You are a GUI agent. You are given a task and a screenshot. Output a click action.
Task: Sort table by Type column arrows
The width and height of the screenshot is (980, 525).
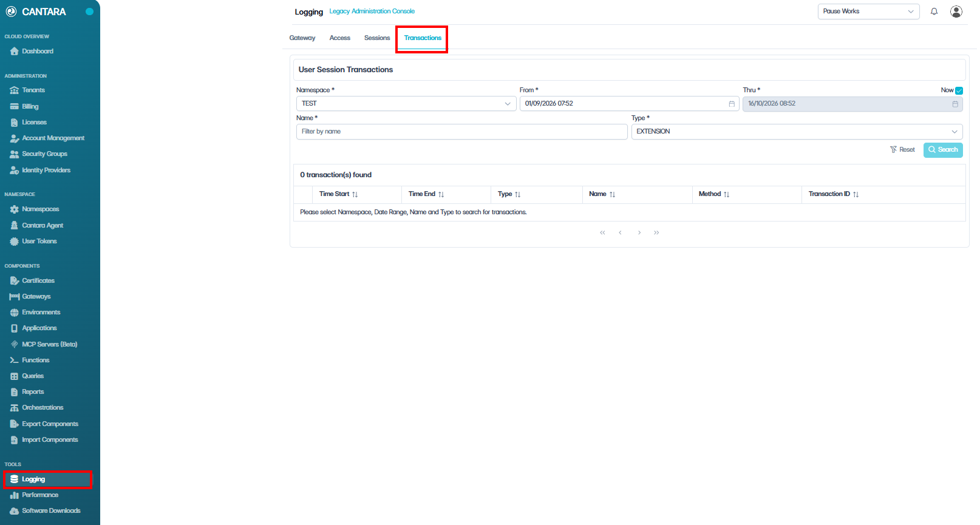[x=517, y=194]
